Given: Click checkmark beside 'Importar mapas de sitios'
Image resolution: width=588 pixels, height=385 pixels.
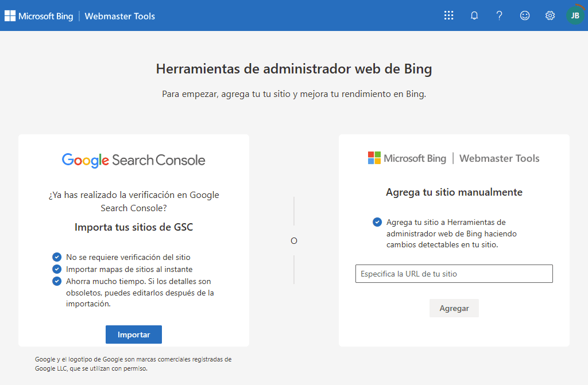Looking at the screenshot, I should click(x=57, y=269).
